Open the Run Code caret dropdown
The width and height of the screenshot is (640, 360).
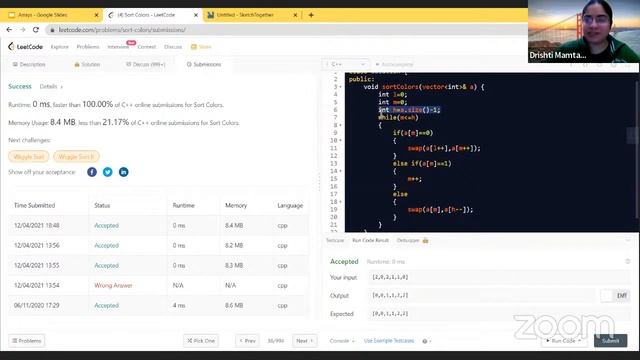[580, 341]
